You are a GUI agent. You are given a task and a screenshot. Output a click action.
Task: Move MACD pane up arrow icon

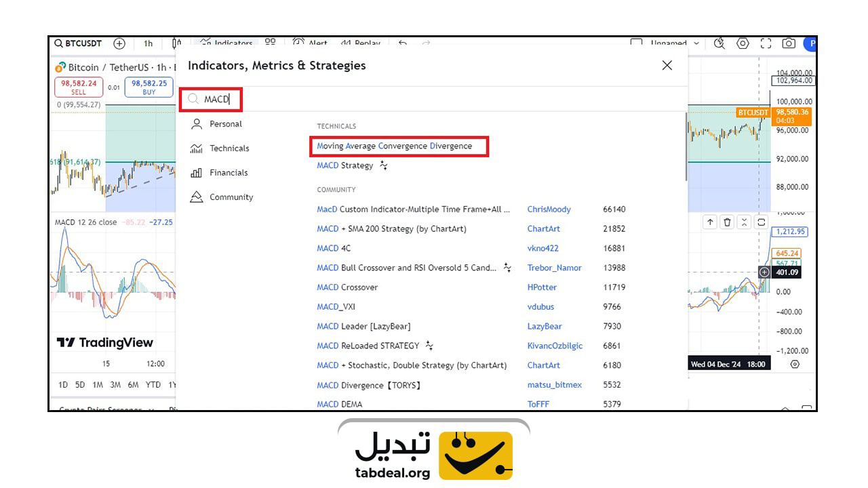point(709,222)
